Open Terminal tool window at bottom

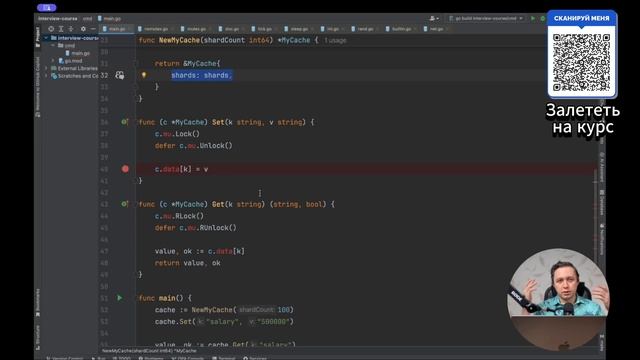pos(224,358)
